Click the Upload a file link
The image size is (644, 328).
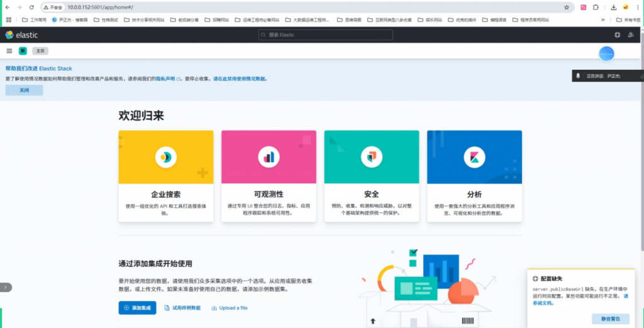(x=230, y=308)
